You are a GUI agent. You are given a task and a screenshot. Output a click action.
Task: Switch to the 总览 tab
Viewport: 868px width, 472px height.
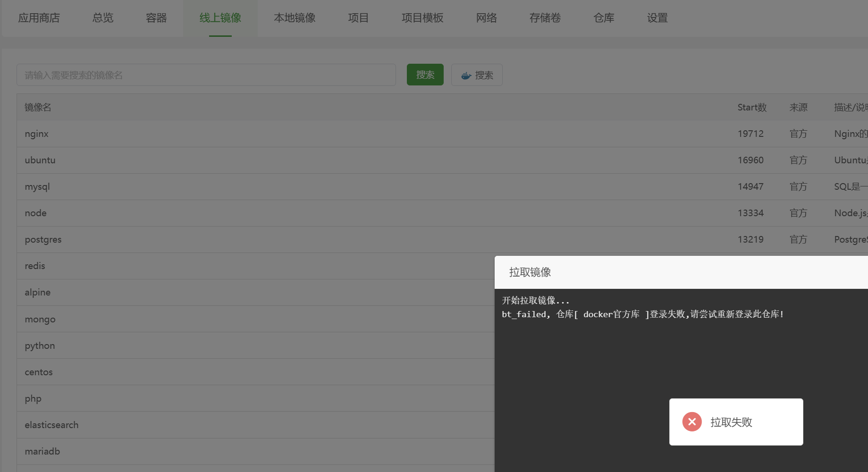coord(103,18)
